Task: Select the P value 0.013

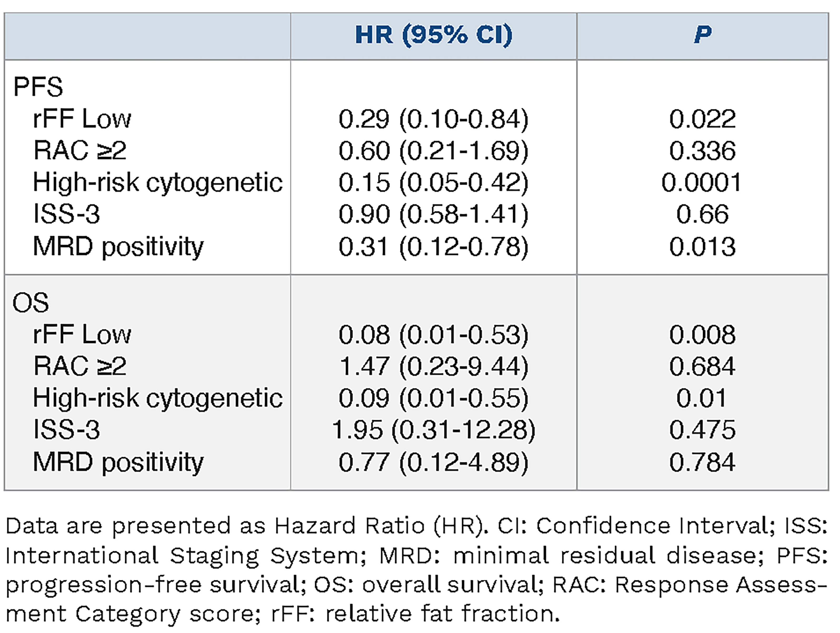Action: [x=702, y=247]
